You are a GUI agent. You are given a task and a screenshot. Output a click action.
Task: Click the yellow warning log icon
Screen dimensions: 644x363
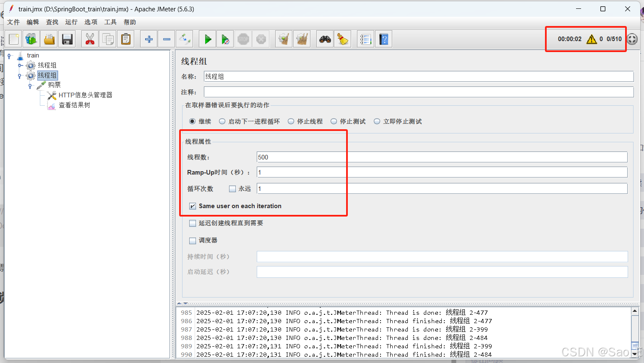click(592, 39)
